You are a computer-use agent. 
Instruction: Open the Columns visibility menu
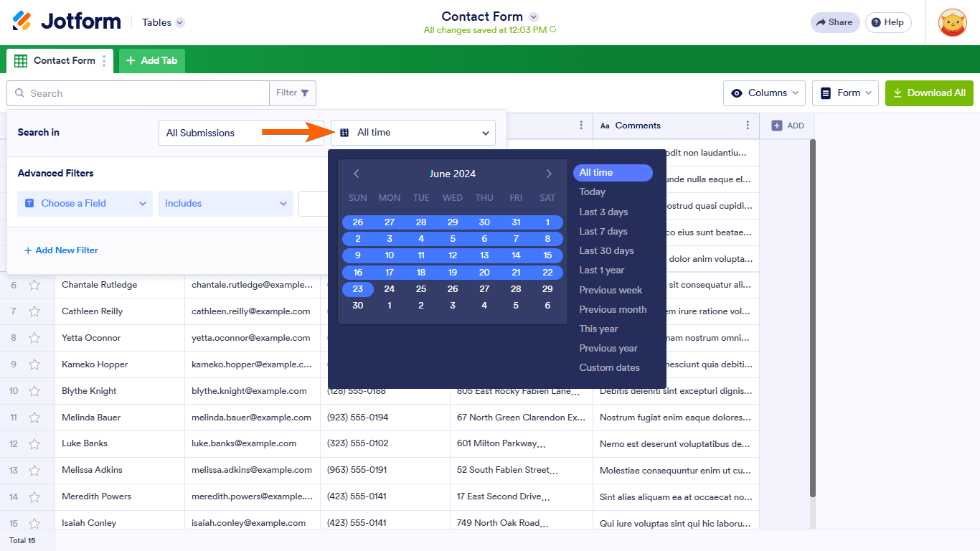[765, 93]
